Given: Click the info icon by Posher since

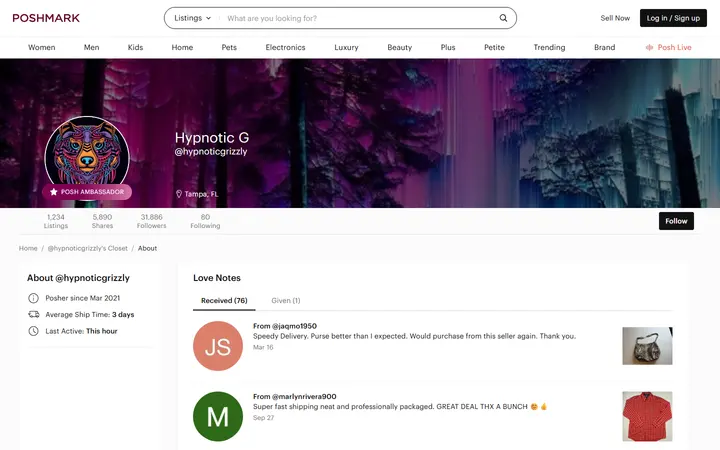Looking at the screenshot, I should click(x=34, y=298).
